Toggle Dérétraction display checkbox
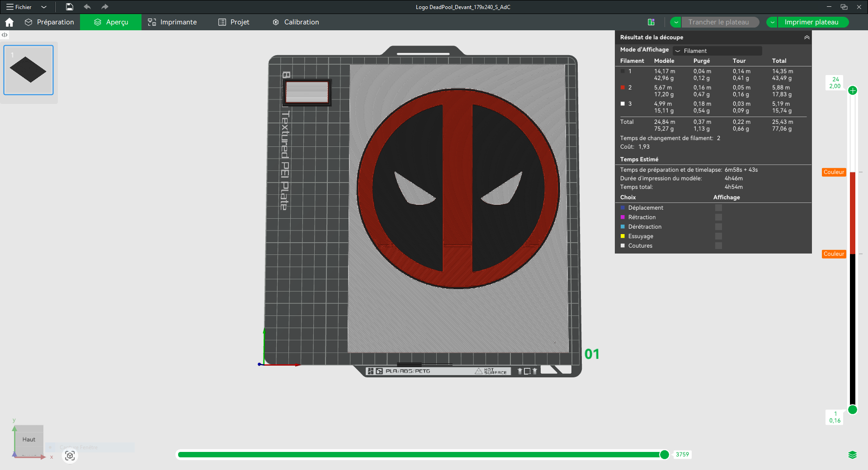This screenshot has width=868, height=470. (718, 227)
